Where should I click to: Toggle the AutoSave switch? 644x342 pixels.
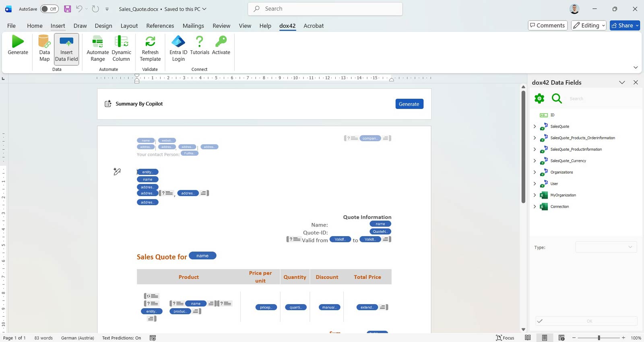point(49,9)
